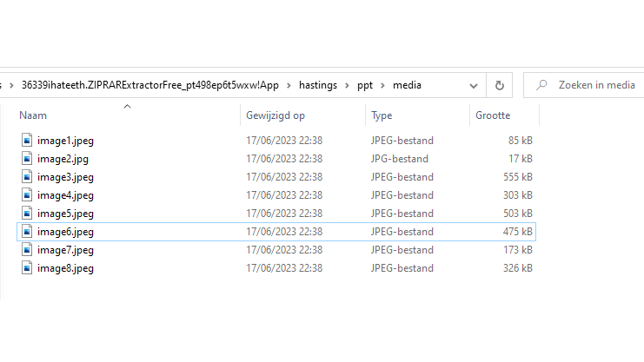Viewport: 644px width, 362px height.
Task: Sort files by Type column
Action: click(x=382, y=115)
